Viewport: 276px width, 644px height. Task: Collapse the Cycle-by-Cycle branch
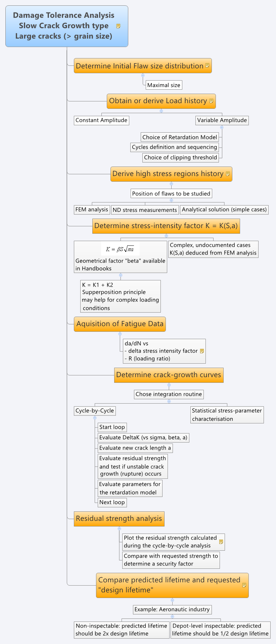[x=95, y=418]
